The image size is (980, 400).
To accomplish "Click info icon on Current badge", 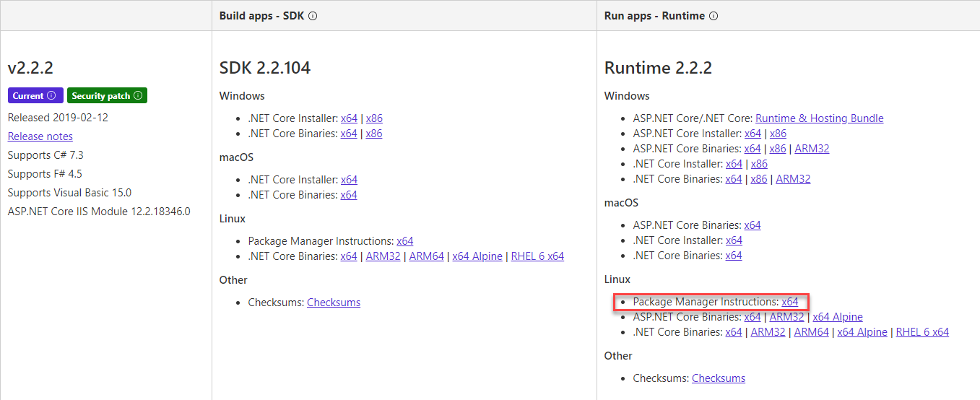I will pos(51,96).
